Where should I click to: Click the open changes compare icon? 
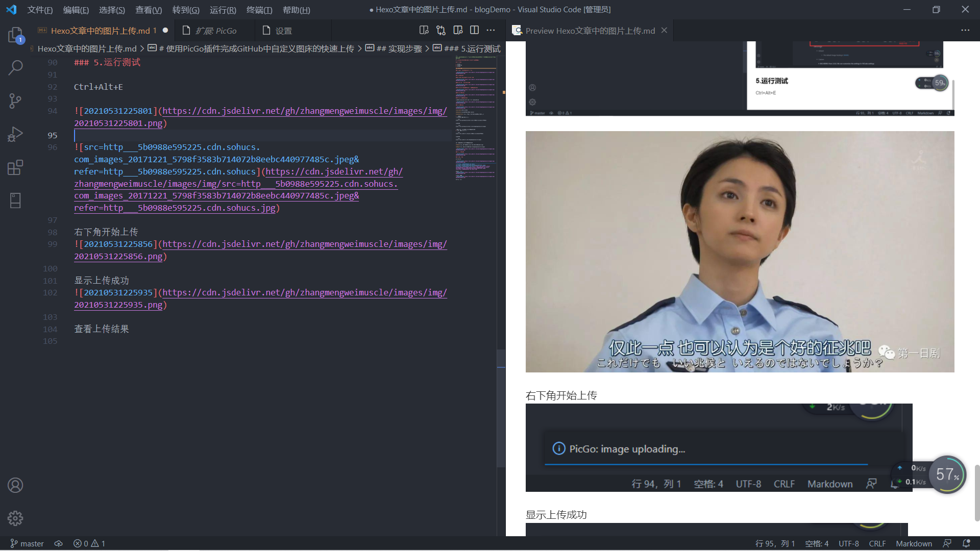coord(441,31)
